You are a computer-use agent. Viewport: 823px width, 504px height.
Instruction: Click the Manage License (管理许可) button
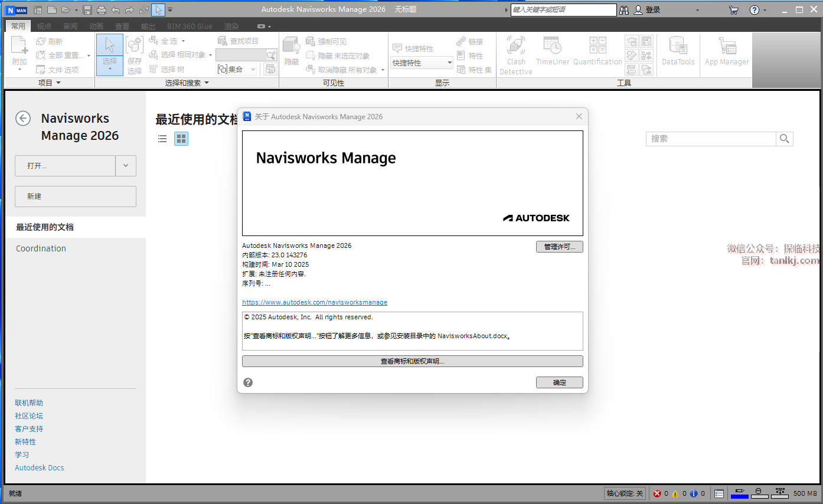[560, 247]
